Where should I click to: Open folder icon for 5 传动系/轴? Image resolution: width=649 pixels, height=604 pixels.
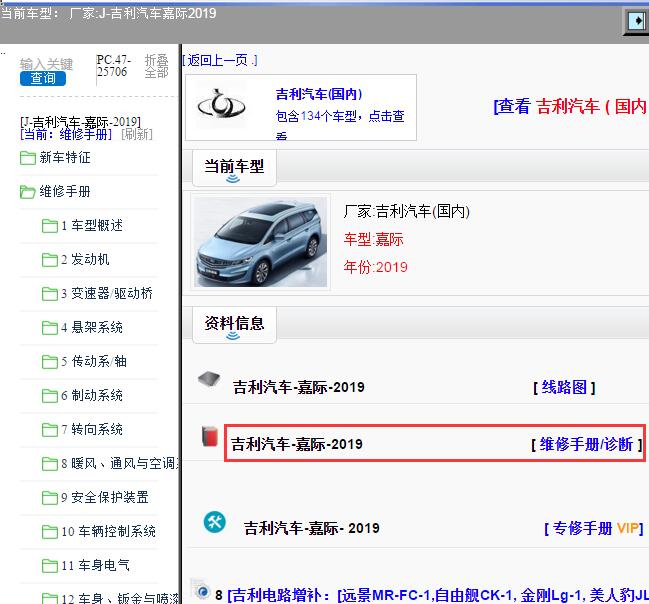pos(50,361)
